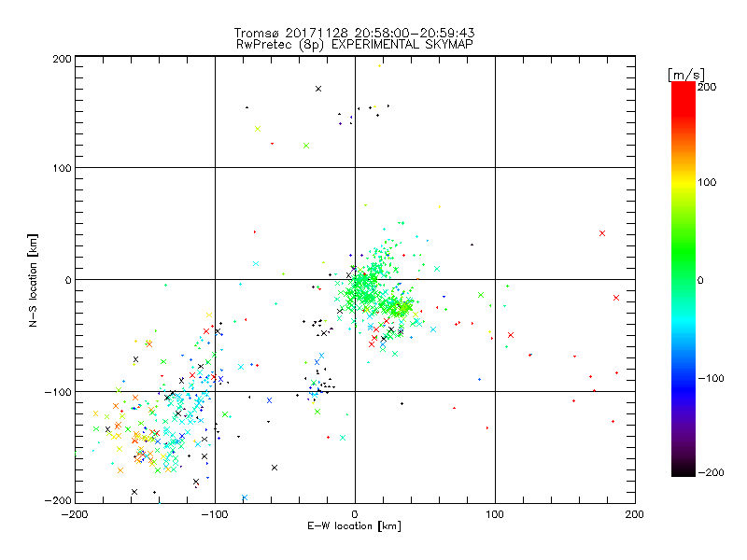Click the colorbar label '200'
The height and width of the screenshot is (560, 747).
[x=707, y=87]
